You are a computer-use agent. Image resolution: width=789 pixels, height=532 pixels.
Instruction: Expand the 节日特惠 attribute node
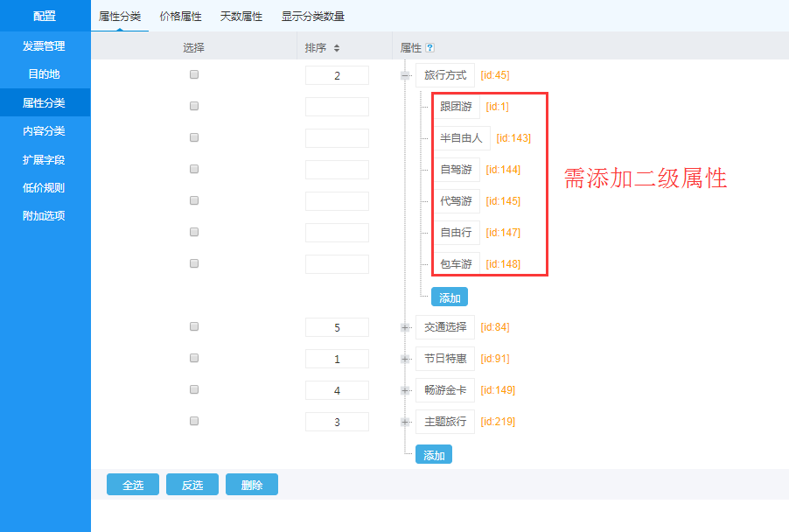coord(405,359)
